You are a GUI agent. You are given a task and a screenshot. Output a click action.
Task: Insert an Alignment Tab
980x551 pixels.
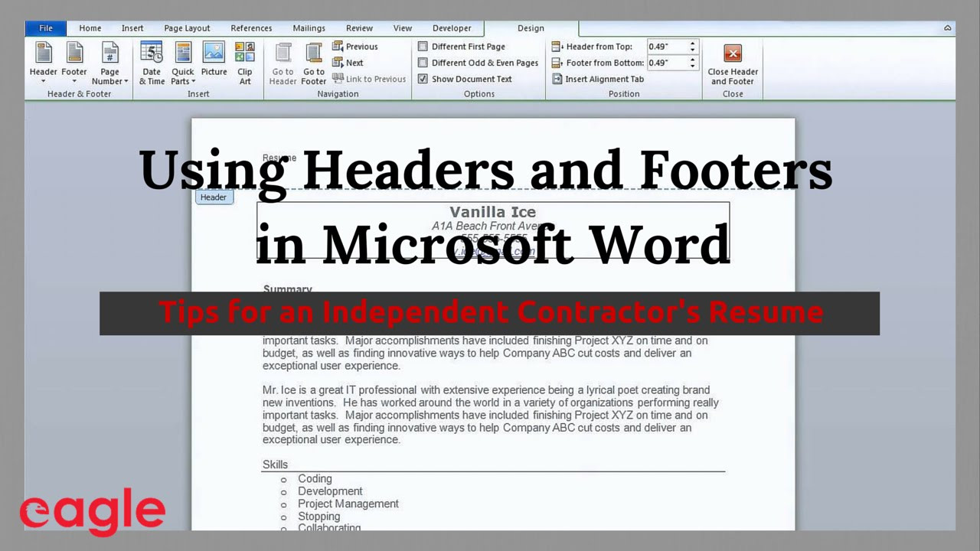(604, 79)
